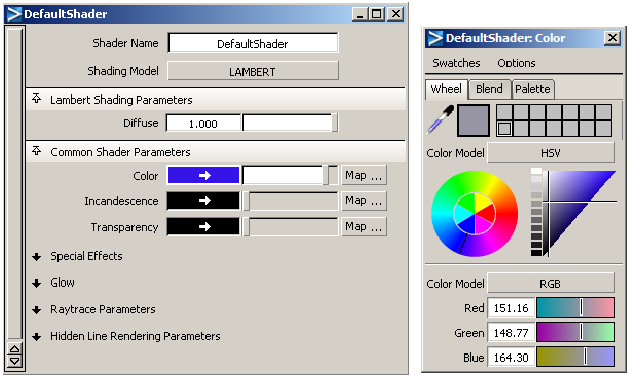
Task: Click the DefaultShader window title icon
Action: pyautogui.click(x=14, y=14)
